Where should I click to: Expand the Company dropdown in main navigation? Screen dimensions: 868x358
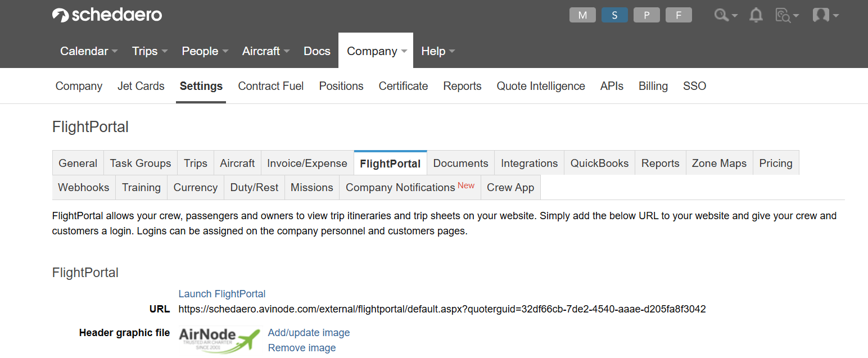coord(376,51)
